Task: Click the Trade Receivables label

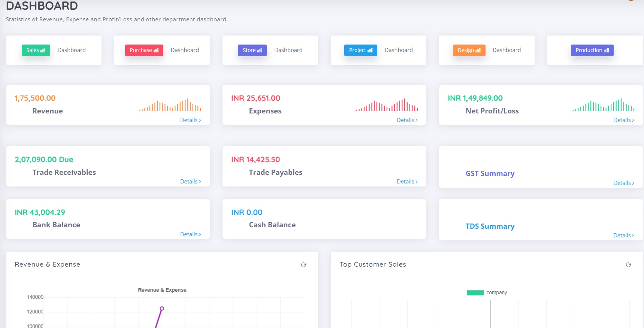Action: click(x=64, y=172)
